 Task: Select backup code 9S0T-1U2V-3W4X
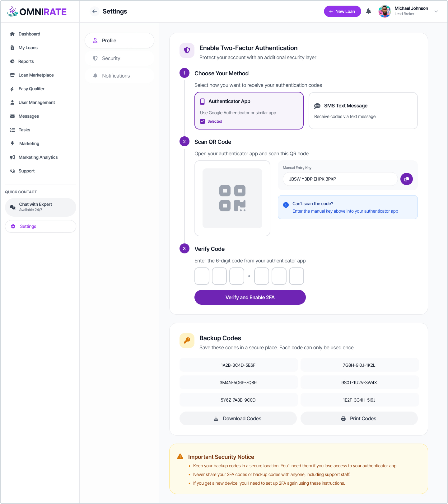[360, 383]
